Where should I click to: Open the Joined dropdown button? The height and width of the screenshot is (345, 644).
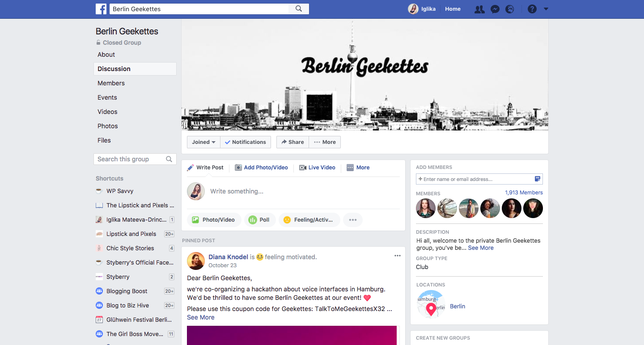point(203,142)
